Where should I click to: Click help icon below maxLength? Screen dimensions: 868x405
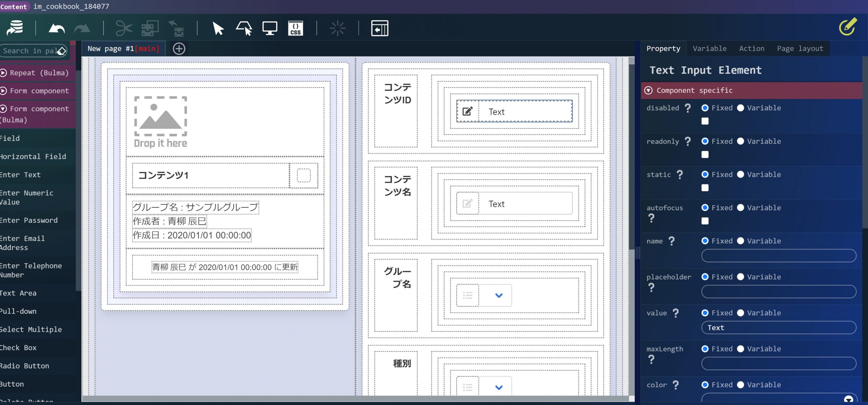point(651,359)
